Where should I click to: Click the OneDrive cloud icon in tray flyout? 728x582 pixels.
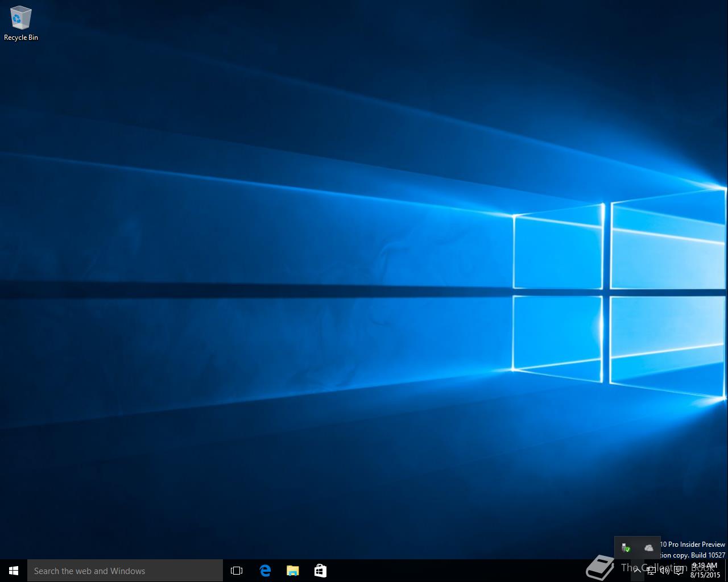(x=649, y=548)
